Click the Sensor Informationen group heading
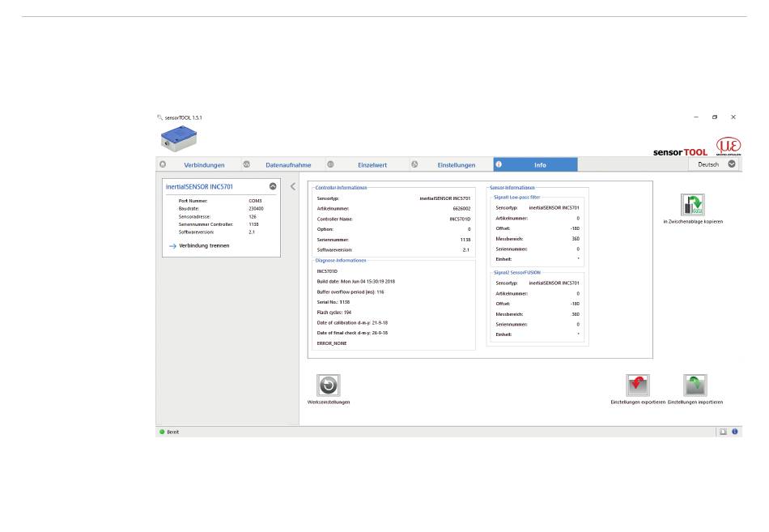The height and width of the screenshot is (532, 769). [x=512, y=188]
